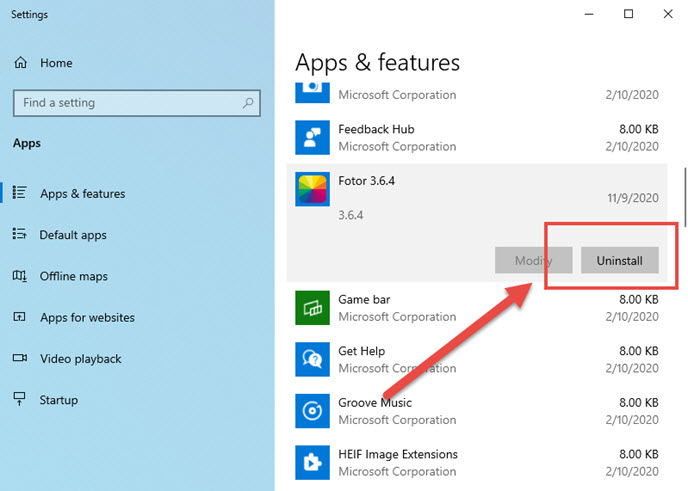Click Feedback Hub 8.00 KB size
Image resolution: width=688 pixels, height=491 pixels.
point(639,129)
